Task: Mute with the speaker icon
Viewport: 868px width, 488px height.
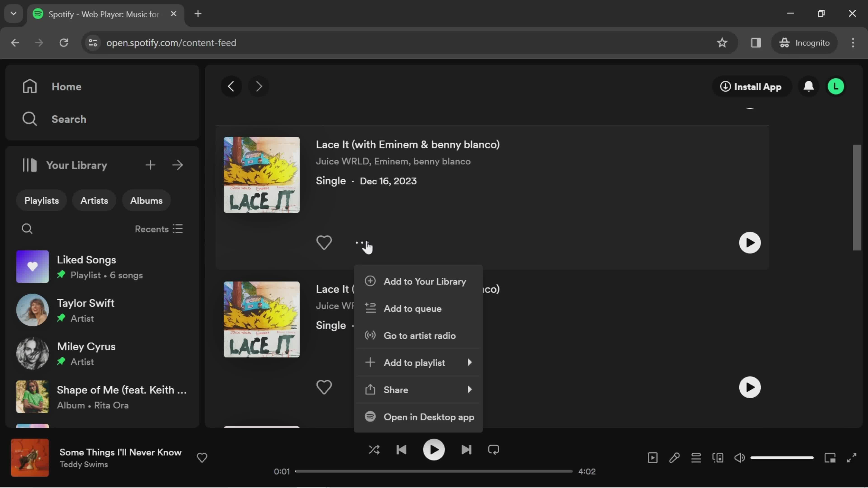Action: coord(740,458)
